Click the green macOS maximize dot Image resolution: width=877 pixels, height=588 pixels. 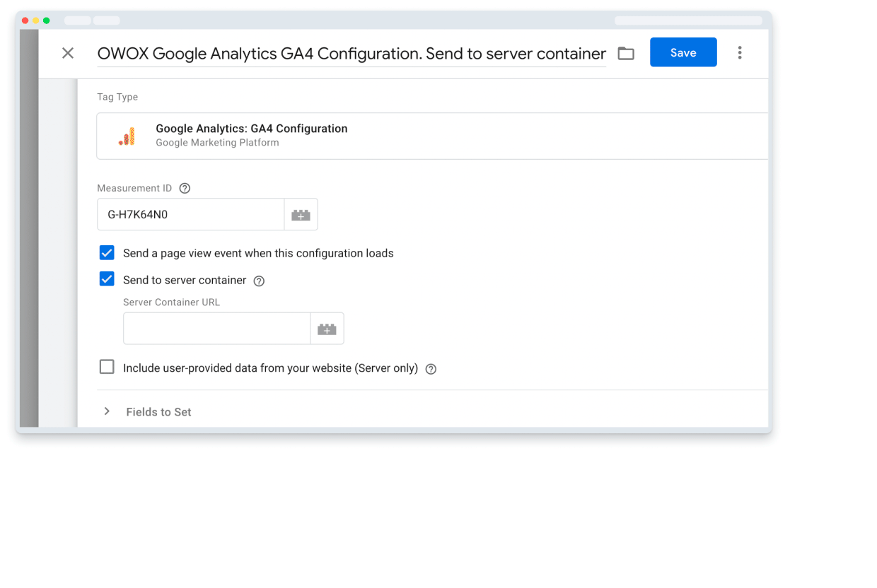point(47,20)
